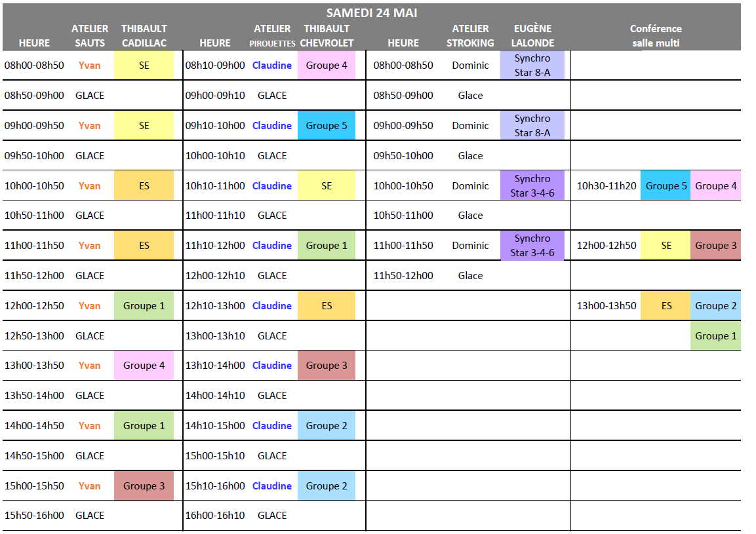Click the SAMEDI 24 MAI title

point(371,13)
